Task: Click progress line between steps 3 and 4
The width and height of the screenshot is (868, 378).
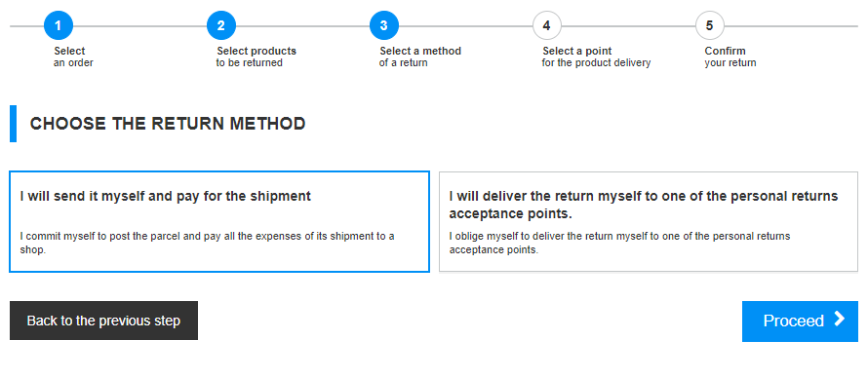Action: [465, 26]
